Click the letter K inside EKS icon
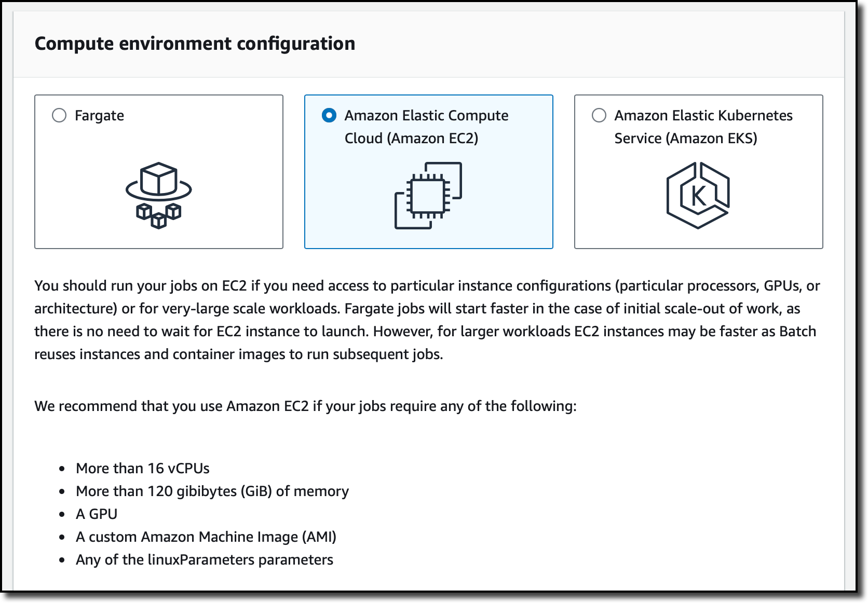 [698, 196]
